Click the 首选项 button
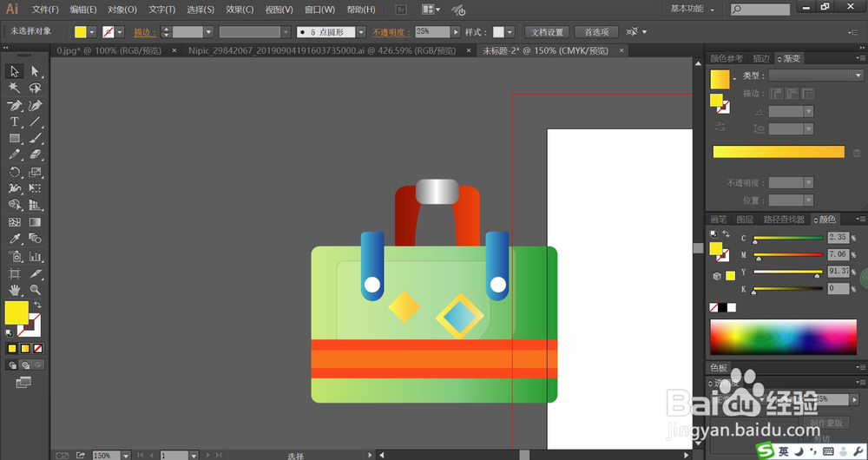The height and width of the screenshot is (460, 868). (x=596, y=32)
